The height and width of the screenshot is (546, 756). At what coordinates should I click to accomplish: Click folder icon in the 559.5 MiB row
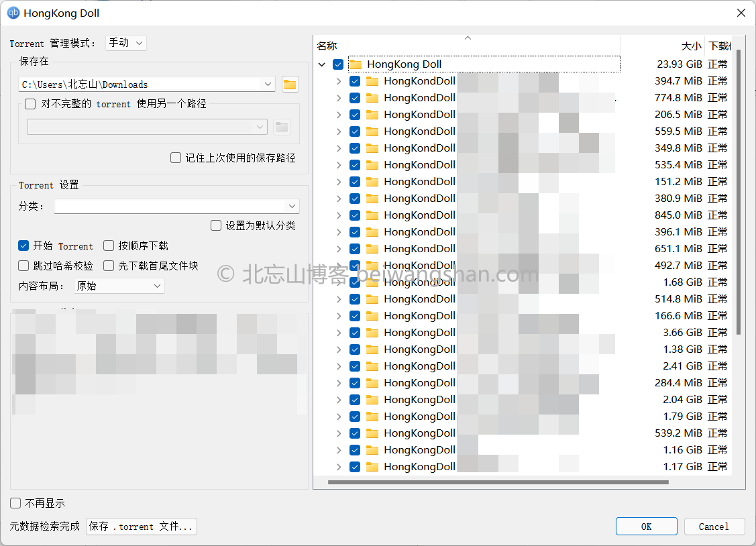(372, 131)
